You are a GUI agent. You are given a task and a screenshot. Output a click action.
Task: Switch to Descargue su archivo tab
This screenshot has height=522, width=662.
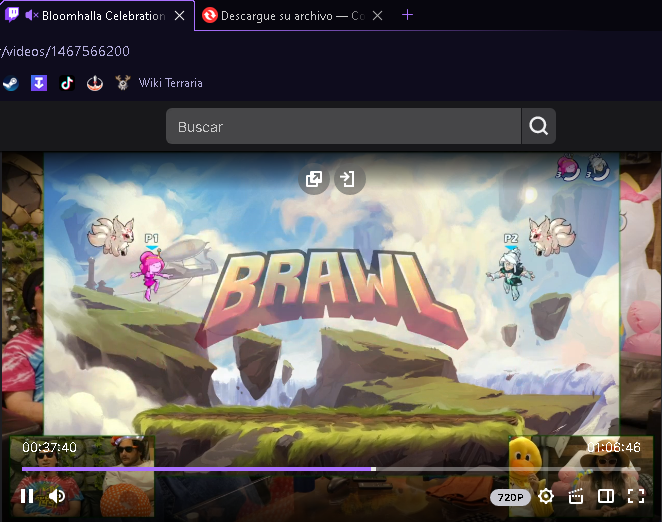pyautogui.click(x=292, y=16)
